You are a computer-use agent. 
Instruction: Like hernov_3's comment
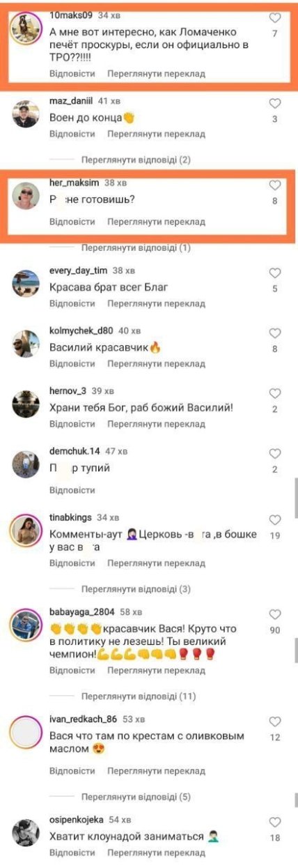(x=275, y=393)
